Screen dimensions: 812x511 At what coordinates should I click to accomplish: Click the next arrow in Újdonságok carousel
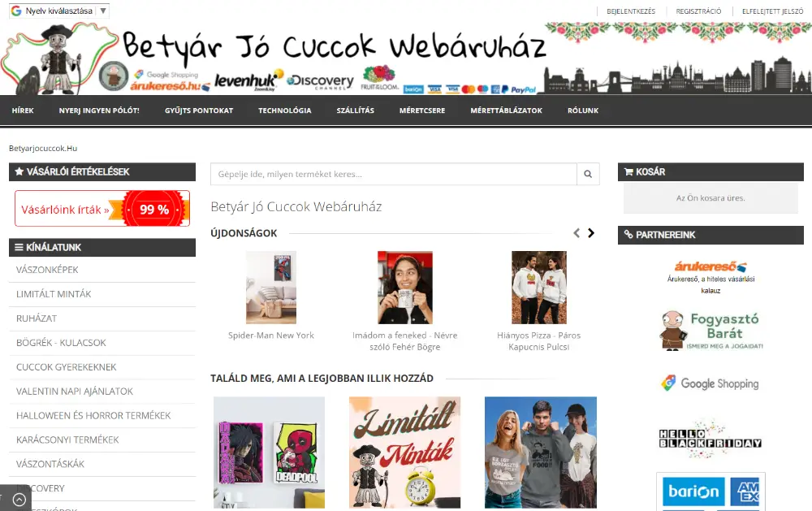[591, 233]
